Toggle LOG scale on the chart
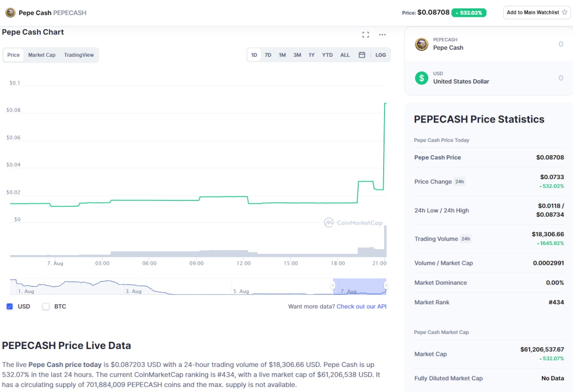Screen dimensions: 573x392 tap(381, 55)
